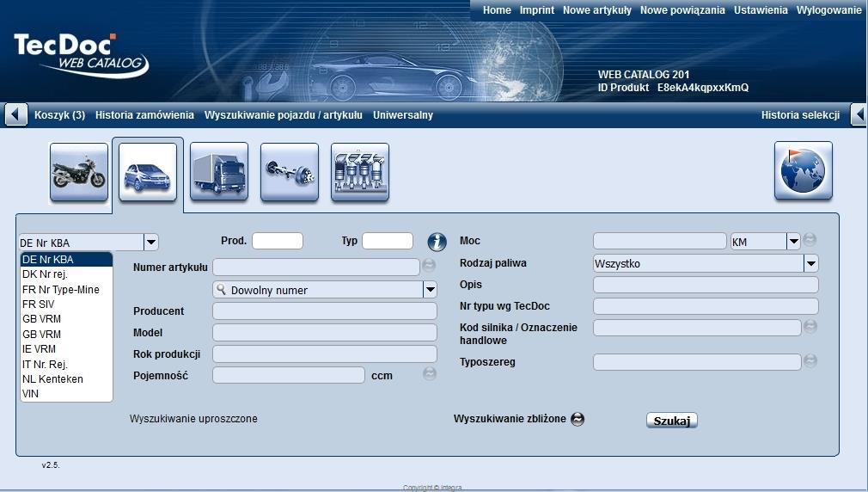Open Historia zamówienia
This screenshot has width=868, height=492.
pyautogui.click(x=144, y=115)
